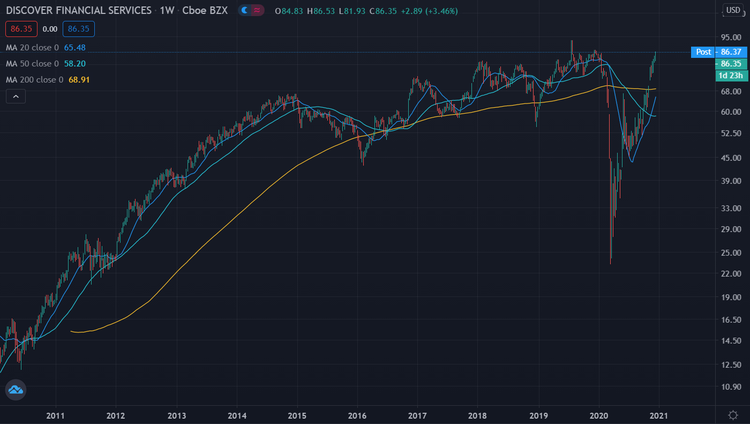Click the 29.00 price axis label
This screenshot has height=424, width=750.
[731, 229]
